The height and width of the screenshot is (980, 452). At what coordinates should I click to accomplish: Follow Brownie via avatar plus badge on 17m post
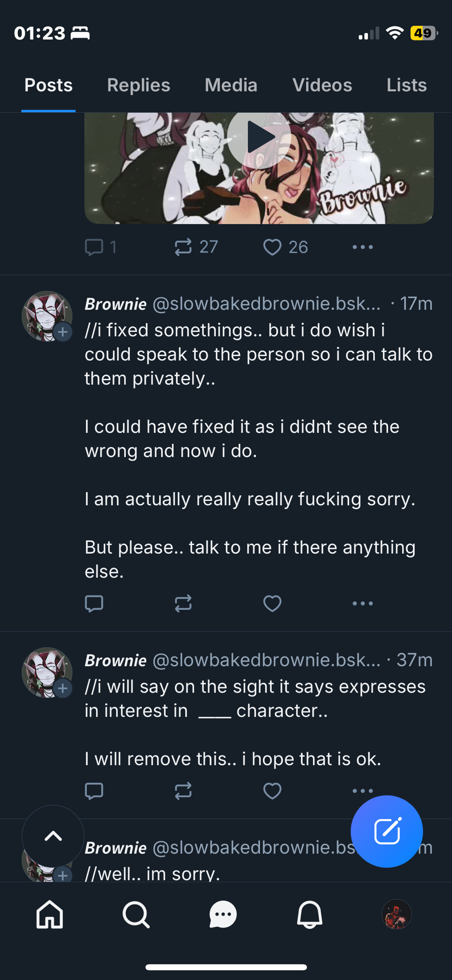tap(63, 332)
